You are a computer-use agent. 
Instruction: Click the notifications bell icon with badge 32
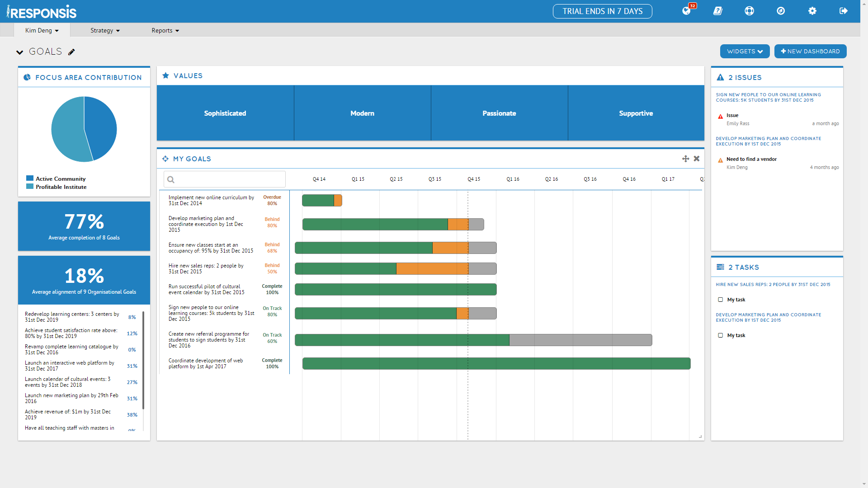point(686,11)
